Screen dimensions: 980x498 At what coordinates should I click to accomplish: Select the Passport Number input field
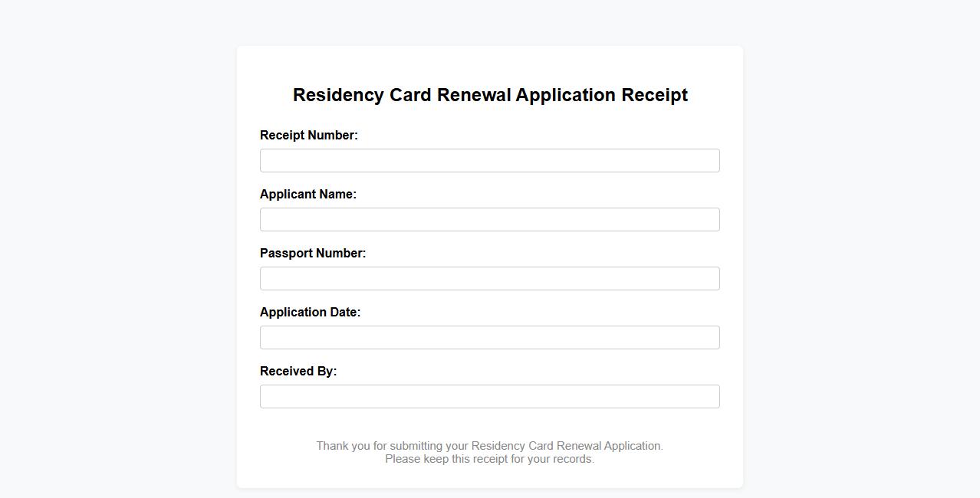pyautogui.click(x=489, y=279)
